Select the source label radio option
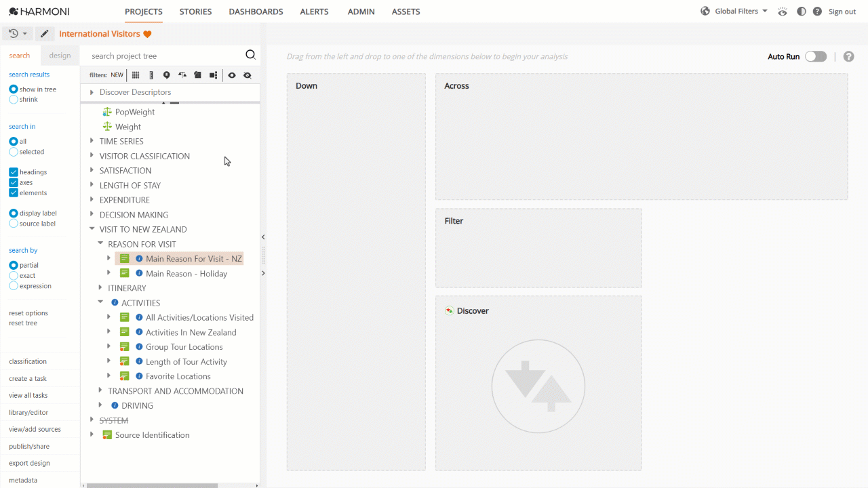 coord(14,224)
